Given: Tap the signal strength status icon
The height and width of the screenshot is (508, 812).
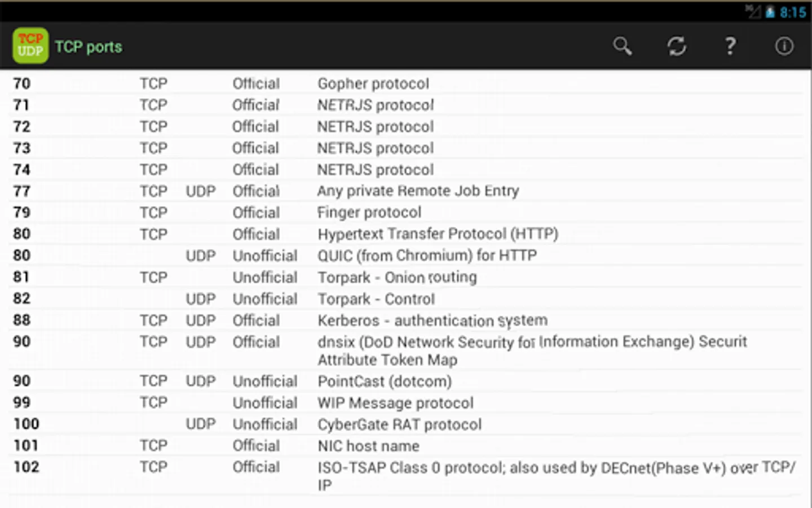Looking at the screenshot, I should [753, 11].
